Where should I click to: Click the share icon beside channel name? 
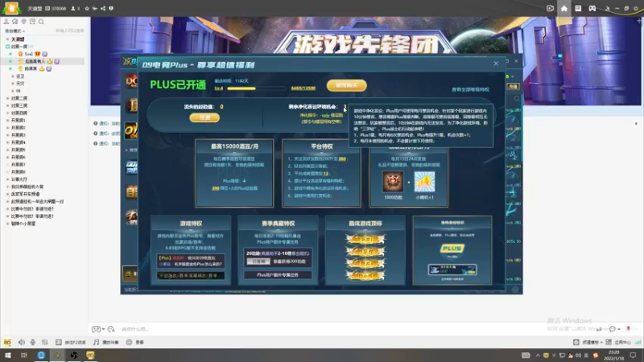coord(103,8)
